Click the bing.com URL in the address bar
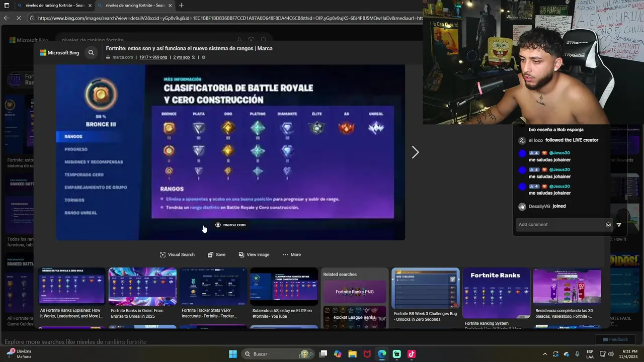Viewport: 644px width, 362px height. pos(229,18)
